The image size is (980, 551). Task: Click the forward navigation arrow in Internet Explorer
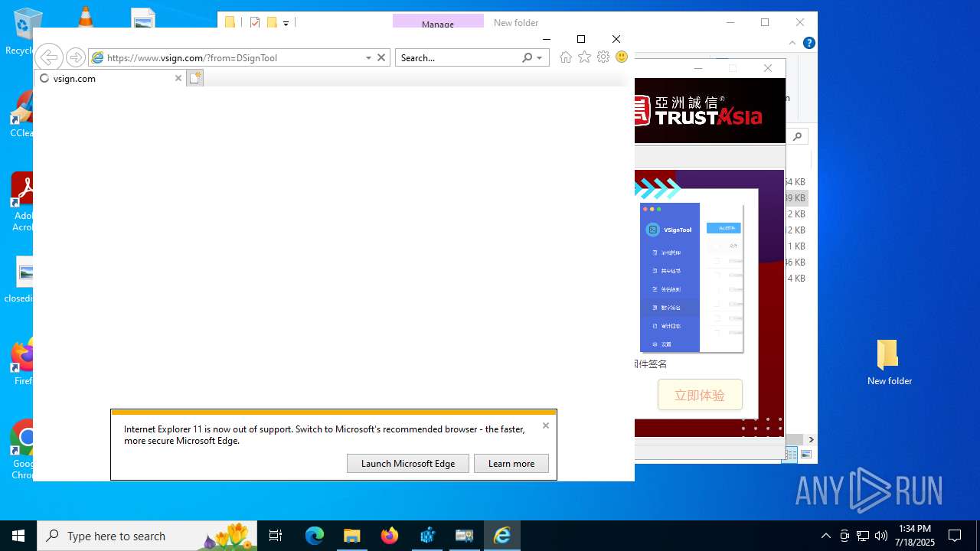[x=75, y=57]
